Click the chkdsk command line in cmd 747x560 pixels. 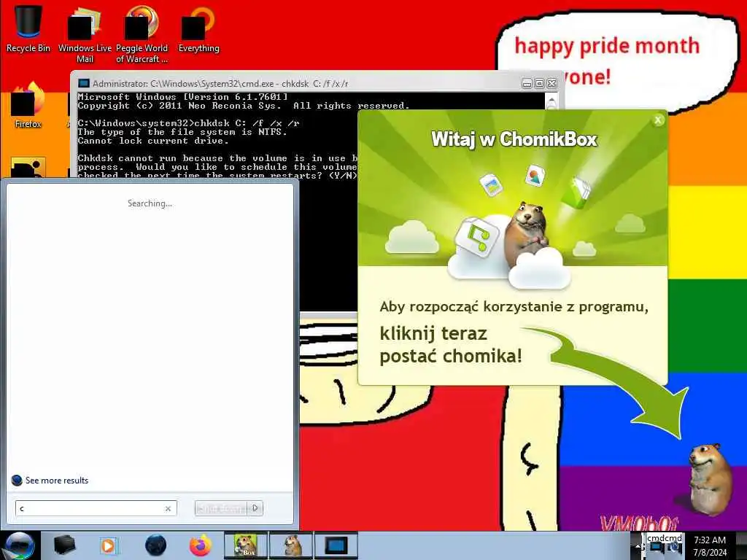(x=189, y=122)
